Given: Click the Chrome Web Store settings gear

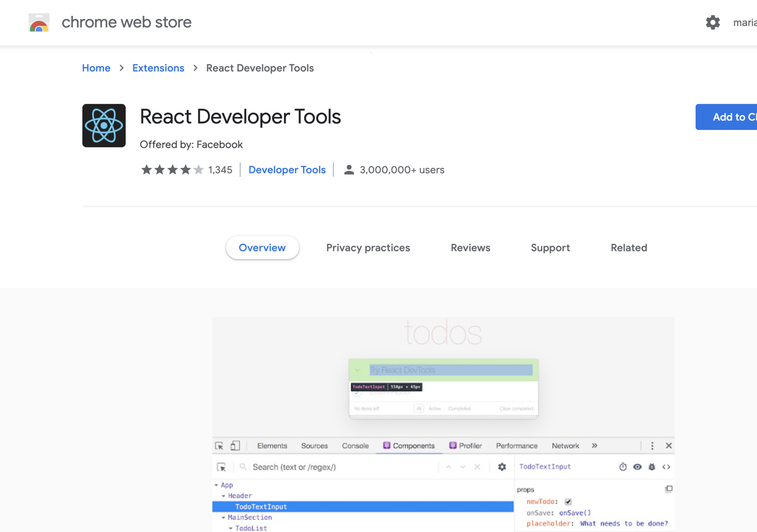Looking at the screenshot, I should [x=712, y=22].
